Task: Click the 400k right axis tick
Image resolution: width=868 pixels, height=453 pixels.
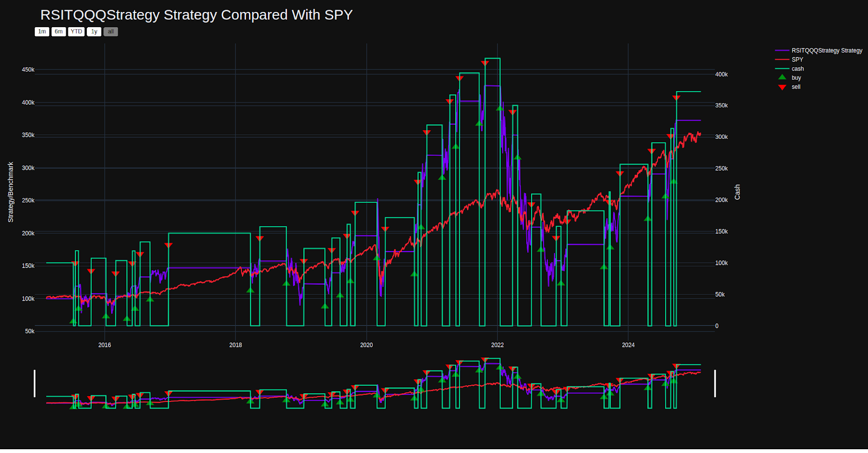Action: tap(722, 75)
